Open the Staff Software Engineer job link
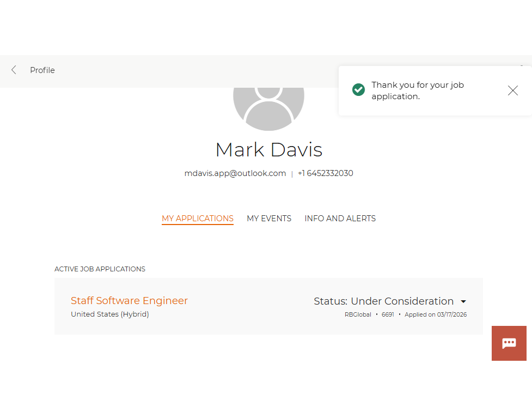This screenshot has width=532, height=400. (x=129, y=301)
